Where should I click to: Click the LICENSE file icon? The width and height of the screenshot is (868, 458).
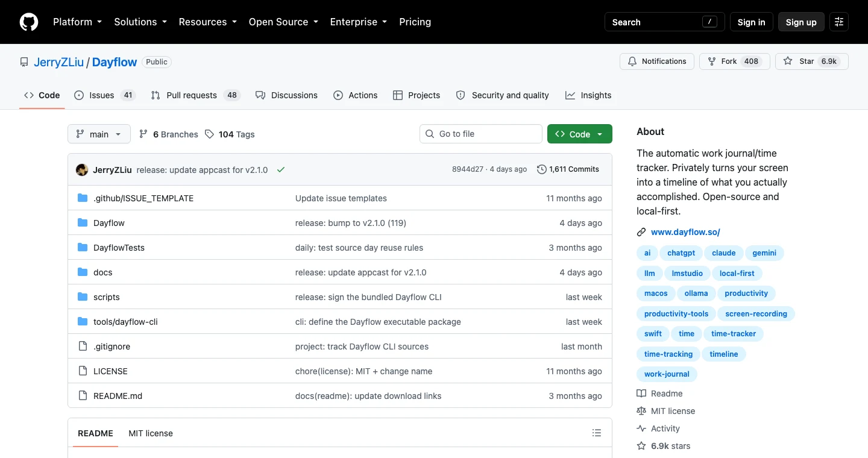click(83, 371)
